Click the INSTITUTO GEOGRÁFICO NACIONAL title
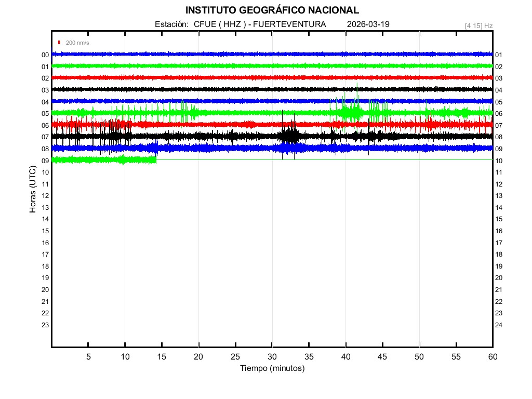The width and height of the screenshot is (532, 399). pyautogui.click(x=272, y=10)
